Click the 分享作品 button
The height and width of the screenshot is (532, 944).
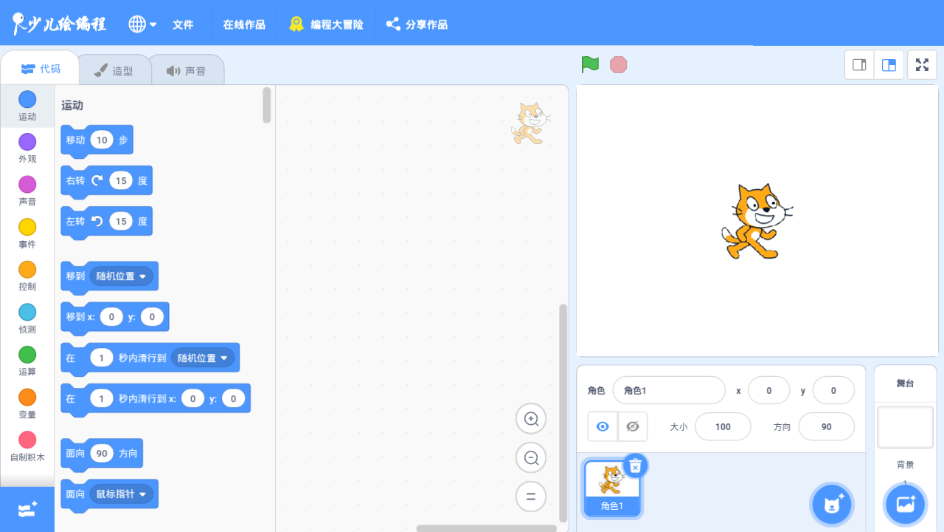click(417, 24)
